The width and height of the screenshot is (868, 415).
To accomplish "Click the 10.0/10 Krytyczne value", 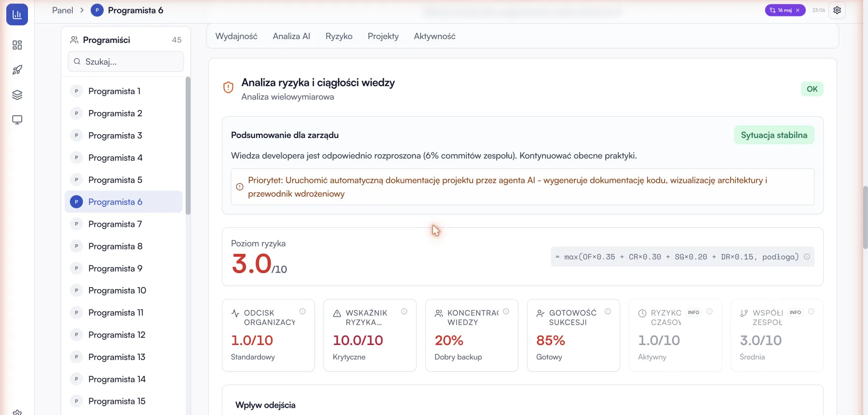I will pos(358,341).
